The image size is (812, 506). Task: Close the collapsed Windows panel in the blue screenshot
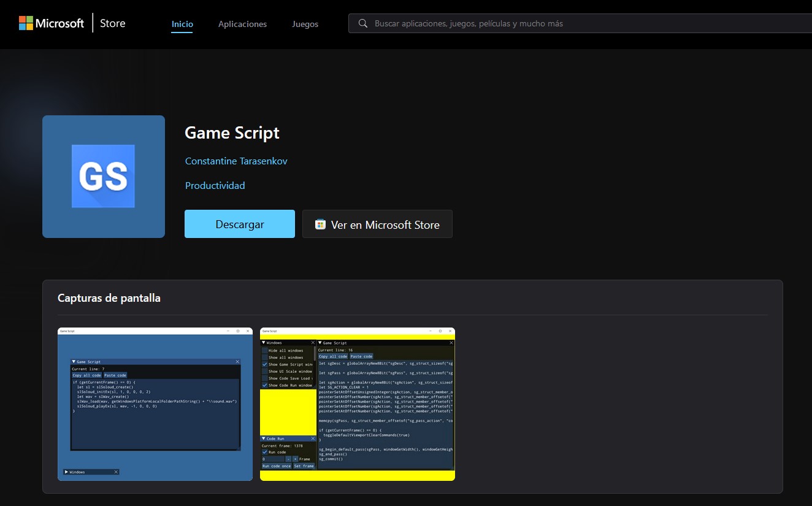pos(116,472)
